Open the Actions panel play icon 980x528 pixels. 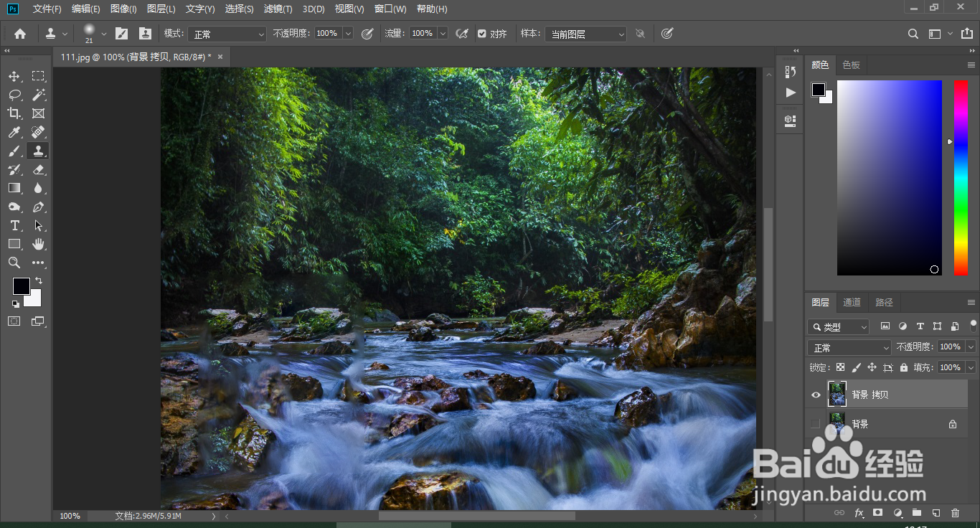[790, 93]
